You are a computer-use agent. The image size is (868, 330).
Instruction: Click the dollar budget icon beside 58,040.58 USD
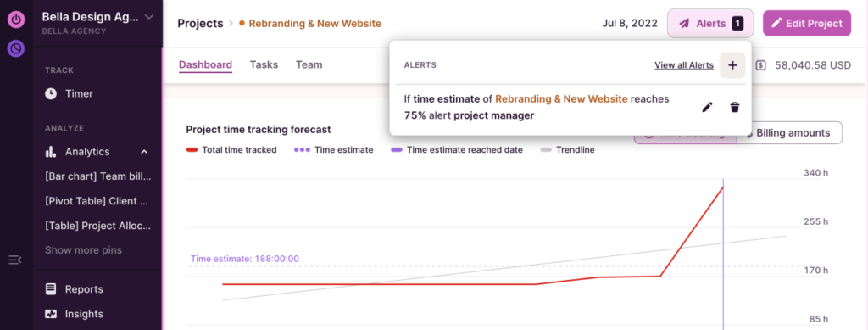[761, 65]
